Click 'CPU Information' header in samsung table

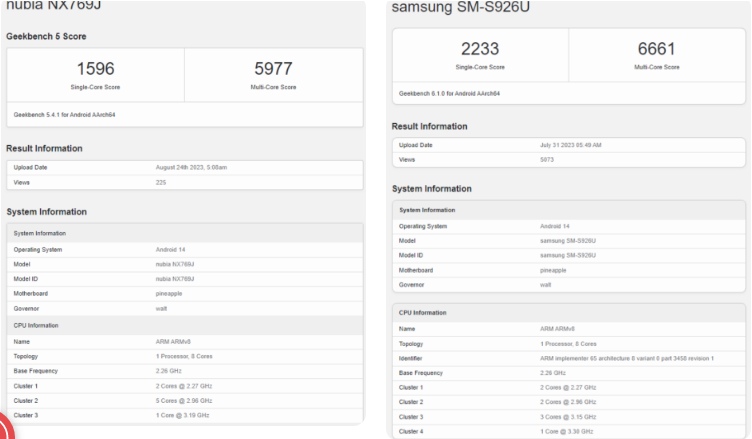[x=423, y=312]
